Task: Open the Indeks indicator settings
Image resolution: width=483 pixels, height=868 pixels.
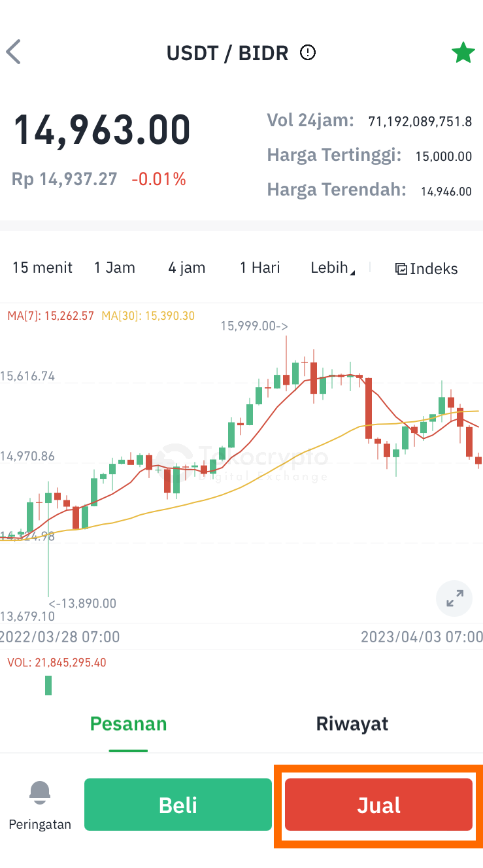Action: [427, 269]
